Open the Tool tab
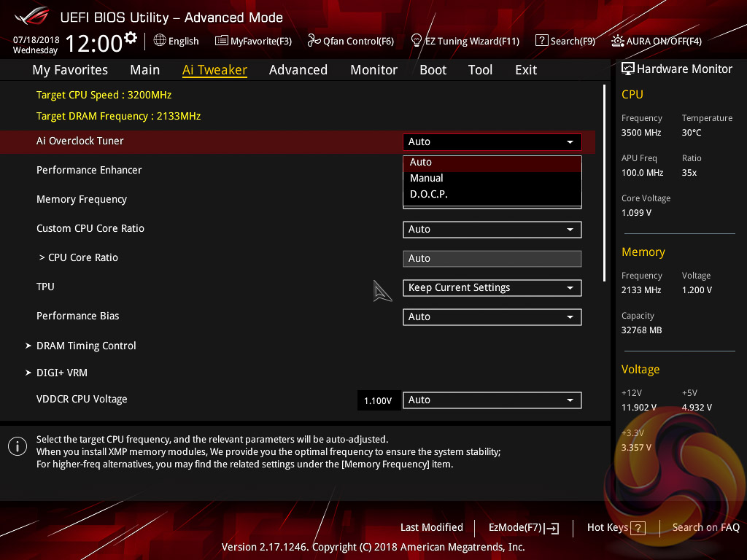747x560 pixels. click(x=480, y=70)
